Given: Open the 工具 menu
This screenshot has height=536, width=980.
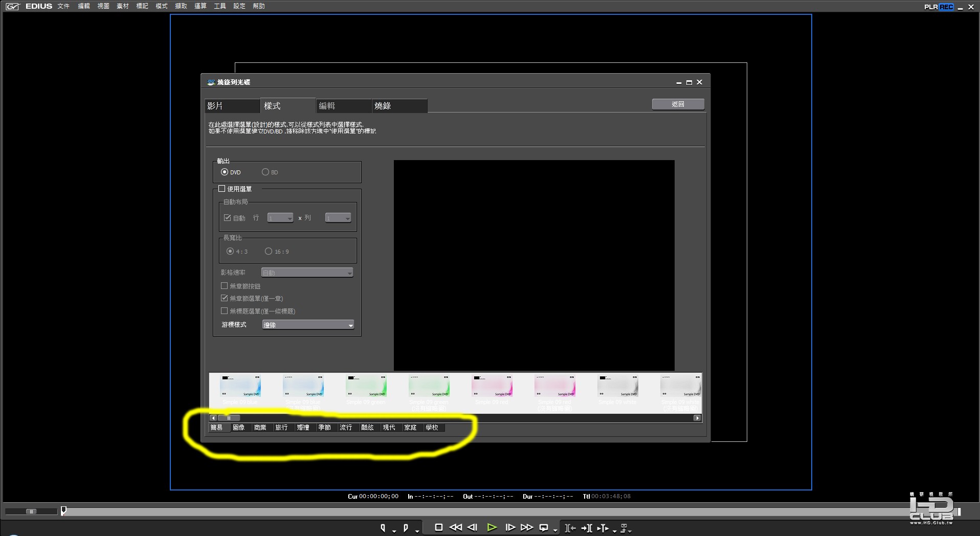Looking at the screenshot, I should coord(220,6).
